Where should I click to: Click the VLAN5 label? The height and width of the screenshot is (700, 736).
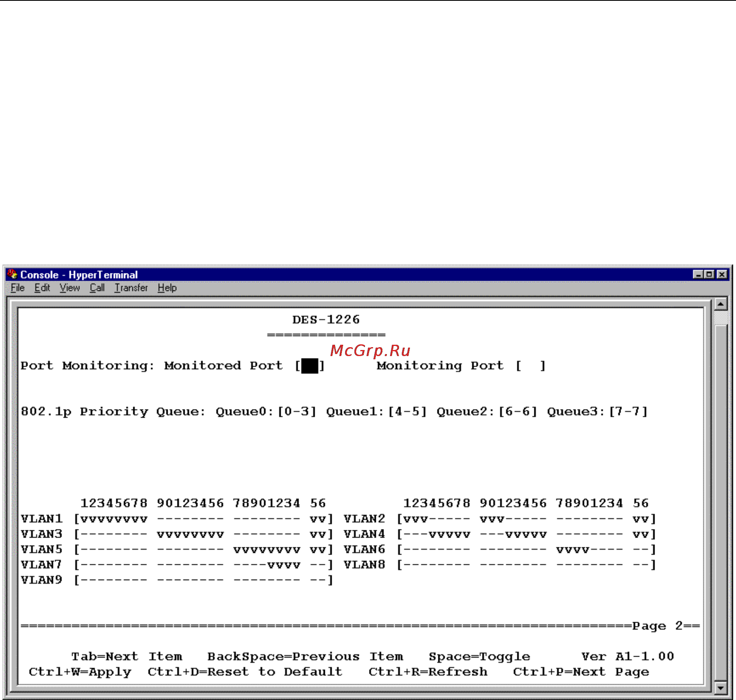42,549
